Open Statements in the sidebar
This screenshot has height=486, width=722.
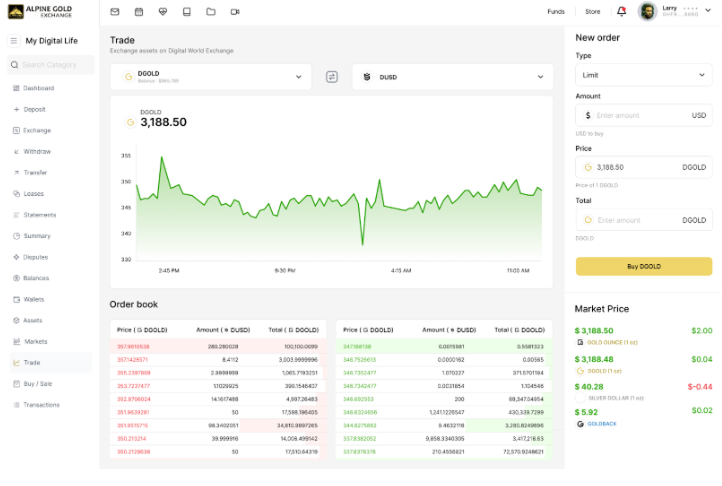click(40, 215)
